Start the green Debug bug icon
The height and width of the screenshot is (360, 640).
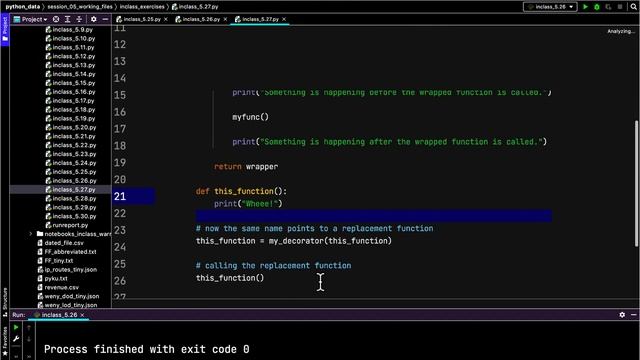pos(597,7)
